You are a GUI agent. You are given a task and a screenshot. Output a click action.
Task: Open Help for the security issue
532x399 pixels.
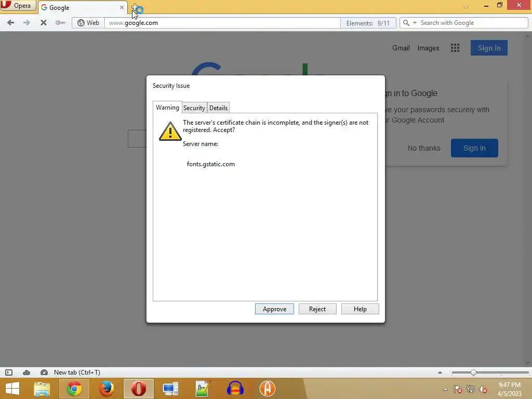[360, 309]
